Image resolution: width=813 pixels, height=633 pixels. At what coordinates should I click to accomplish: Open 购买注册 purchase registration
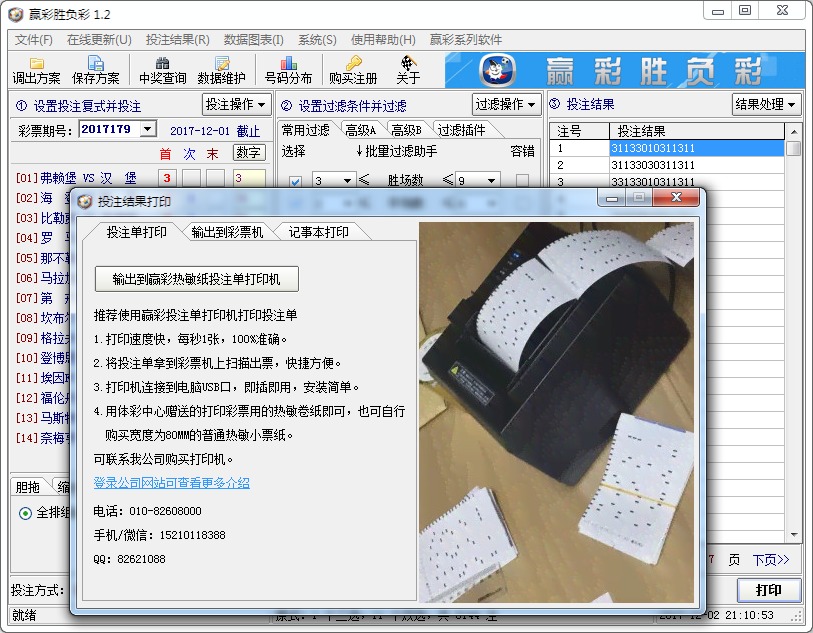pyautogui.click(x=352, y=71)
